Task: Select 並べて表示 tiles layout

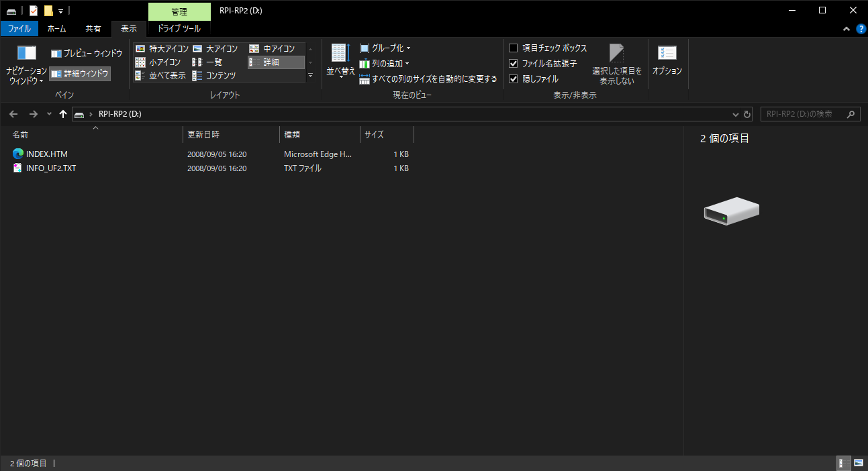Action: (x=161, y=76)
